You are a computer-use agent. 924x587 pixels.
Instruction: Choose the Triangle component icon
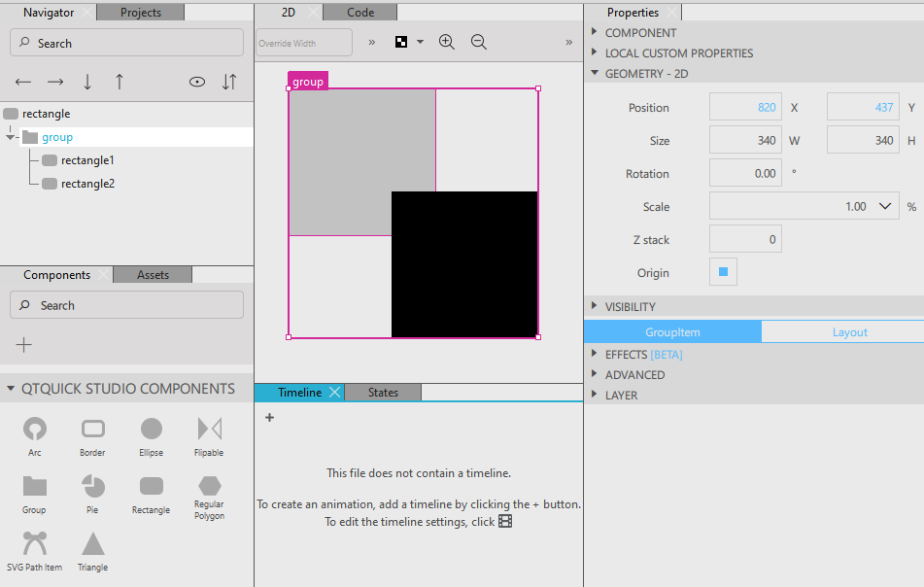click(x=93, y=543)
